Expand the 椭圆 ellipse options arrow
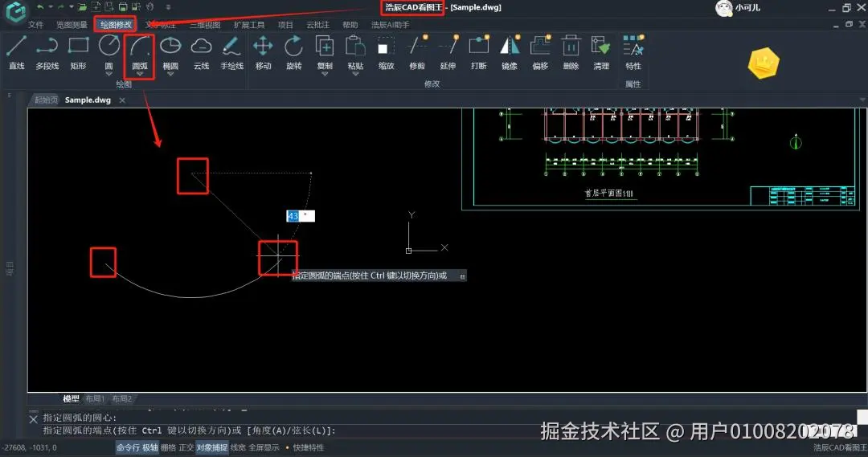 pyautogui.click(x=170, y=74)
